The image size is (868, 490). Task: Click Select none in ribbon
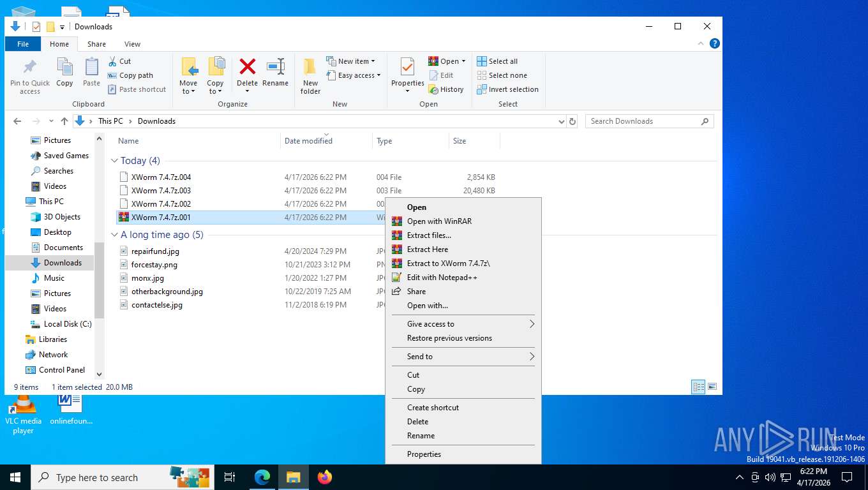pyautogui.click(x=502, y=75)
